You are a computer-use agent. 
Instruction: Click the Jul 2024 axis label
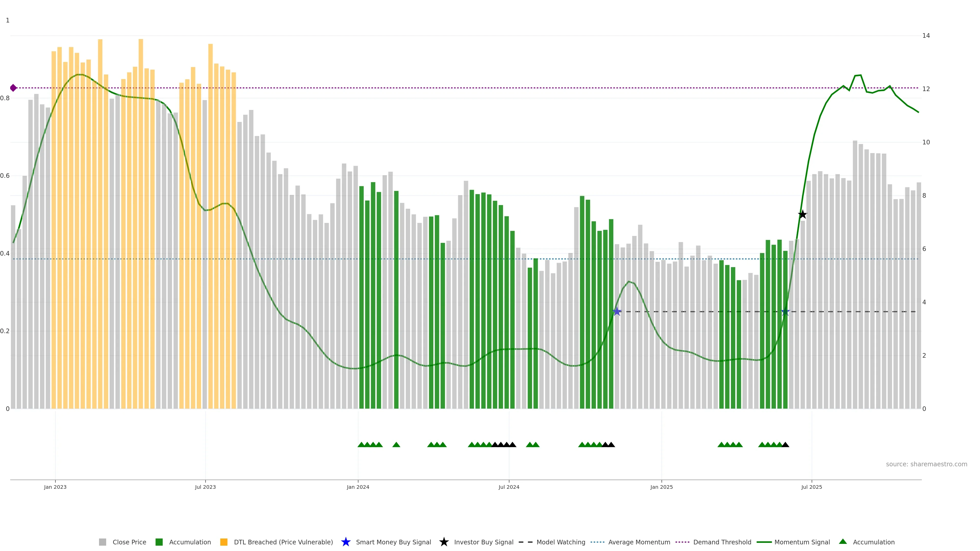(x=509, y=487)
